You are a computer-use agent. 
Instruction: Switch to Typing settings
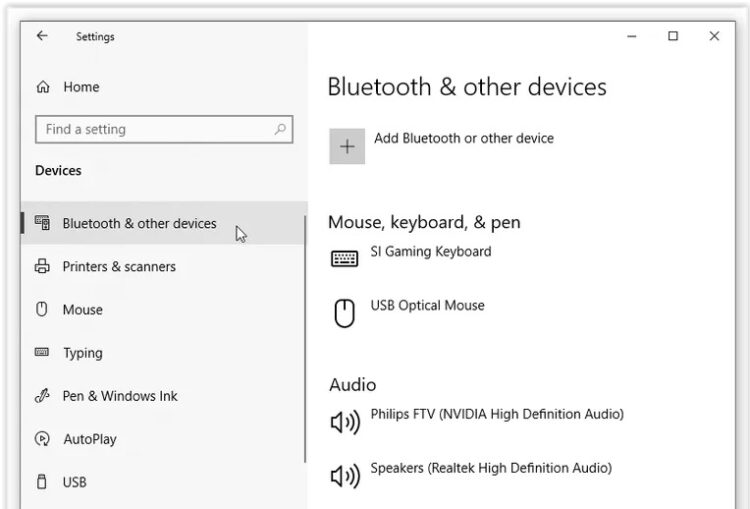tap(82, 353)
